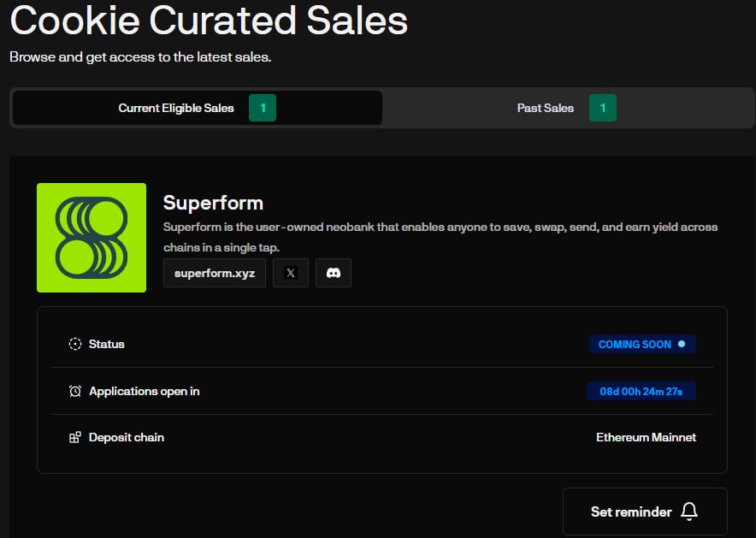The width and height of the screenshot is (756, 538).
Task: Switch to the Past Sales tab
Action: coord(545,109)
